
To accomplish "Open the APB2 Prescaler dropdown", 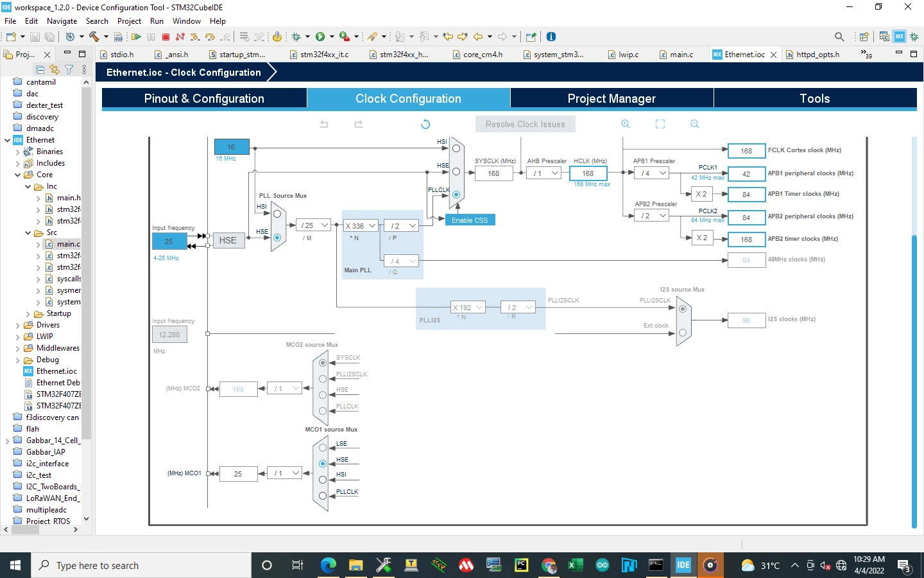I will 651,216.
